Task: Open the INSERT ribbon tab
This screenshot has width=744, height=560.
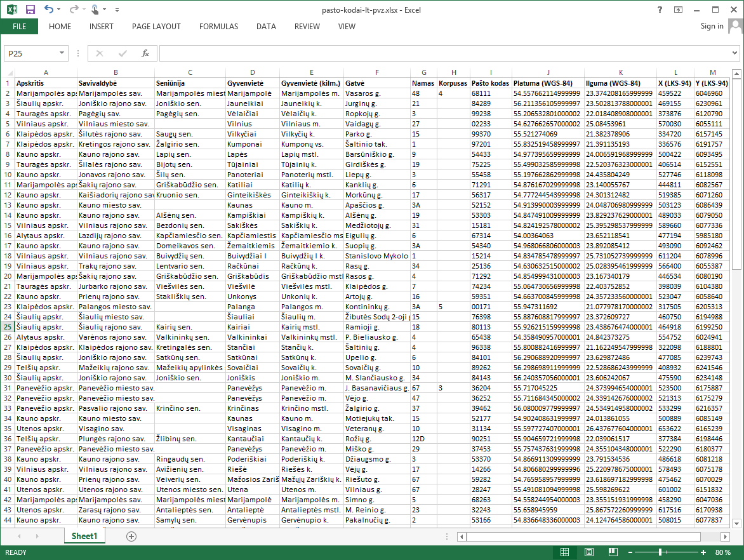Action: tap(102, 27)
